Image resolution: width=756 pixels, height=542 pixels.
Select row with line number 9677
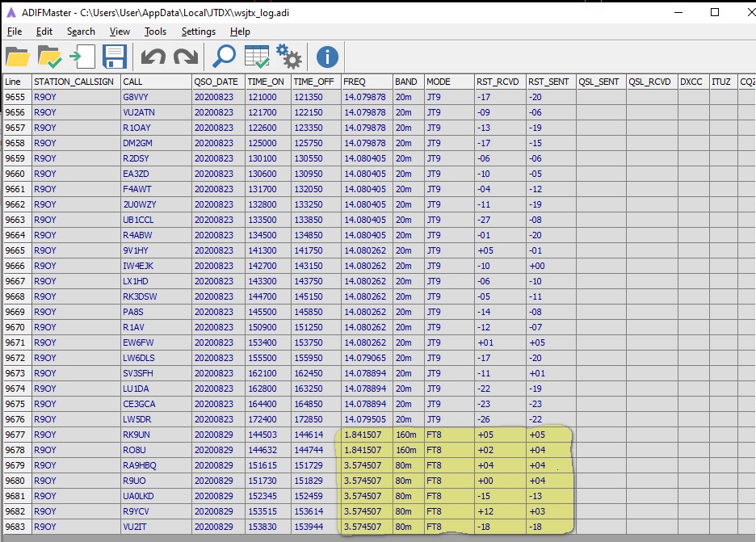[x=15, y=435]
